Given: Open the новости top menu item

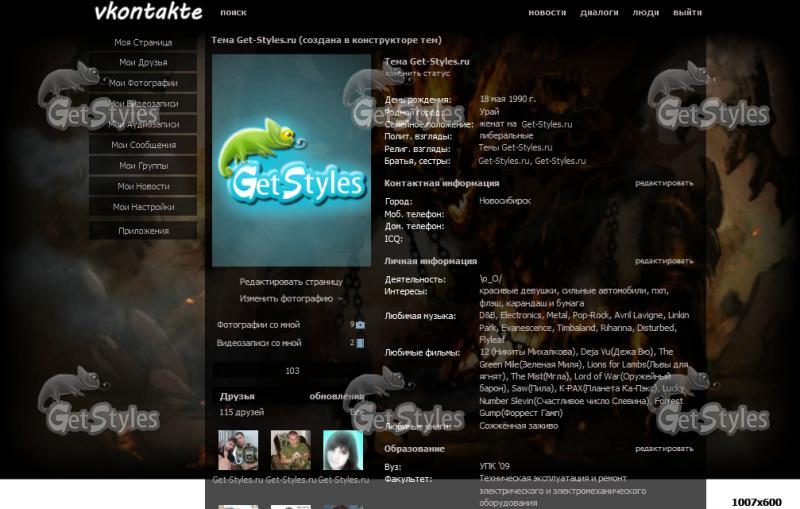Looking at the screenshot, I should [x=547, y=12].
